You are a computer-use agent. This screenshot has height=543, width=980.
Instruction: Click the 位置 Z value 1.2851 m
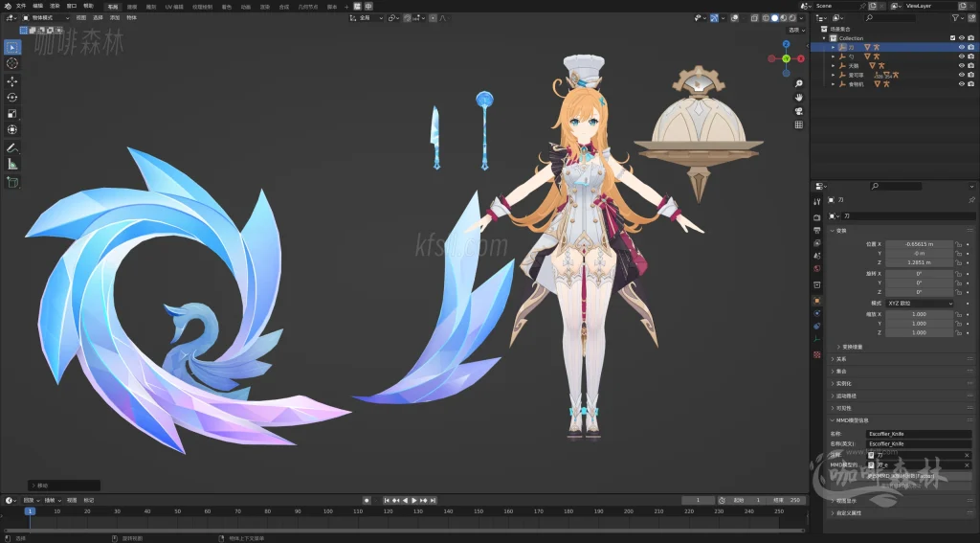pyautogui.click(x=919, y=262)
